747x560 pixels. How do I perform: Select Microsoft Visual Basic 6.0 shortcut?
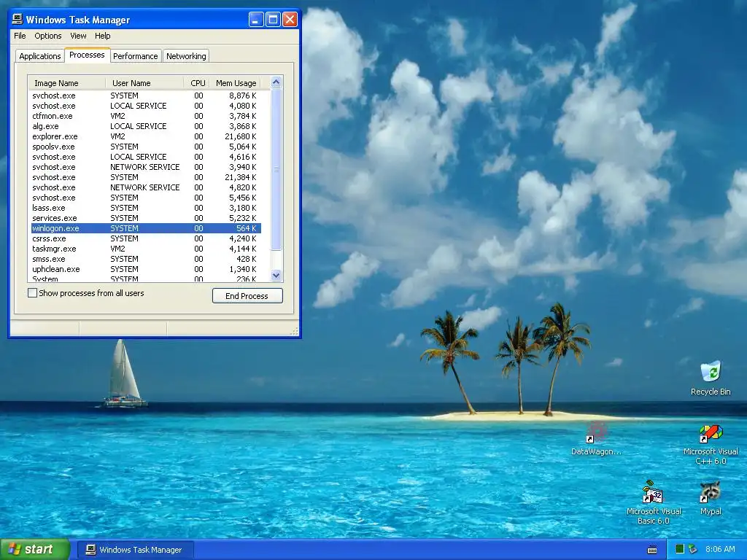click(x=653, y=502)
